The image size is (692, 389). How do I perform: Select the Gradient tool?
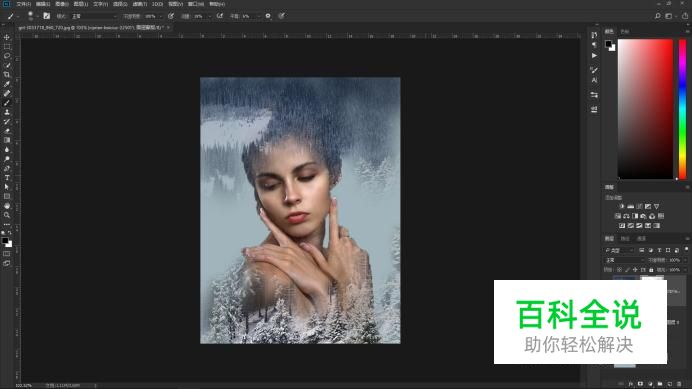(7, 140)
